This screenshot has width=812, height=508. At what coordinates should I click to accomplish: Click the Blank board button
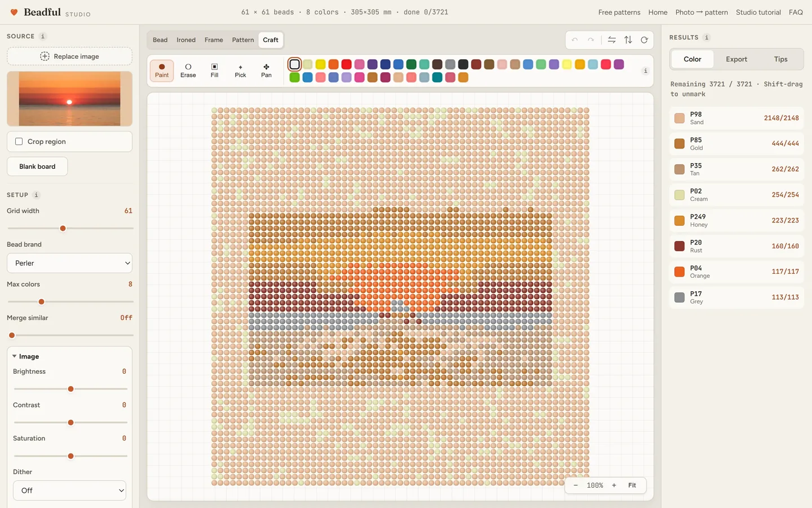pyautogui.click(x=37, y=167)
